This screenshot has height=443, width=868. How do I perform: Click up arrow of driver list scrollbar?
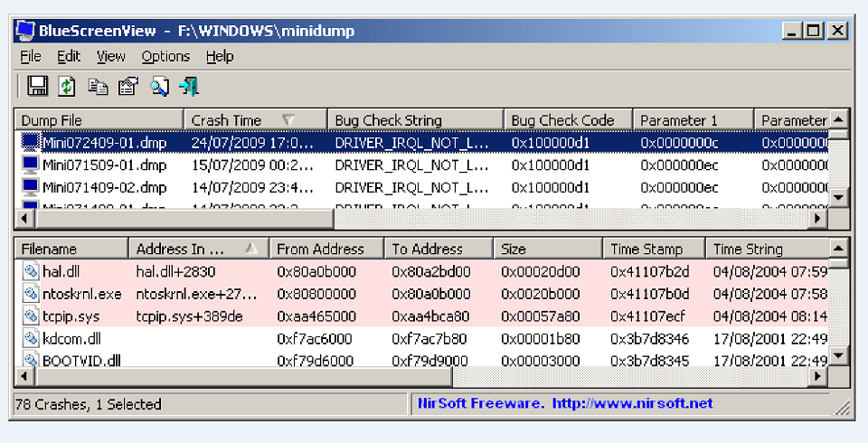pos(839,248)
